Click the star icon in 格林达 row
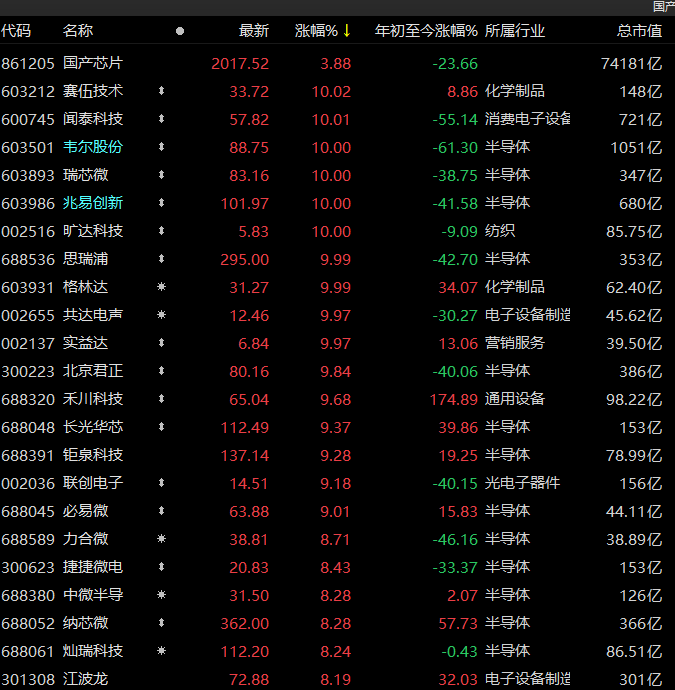675x690 pixels. (161, 287)
